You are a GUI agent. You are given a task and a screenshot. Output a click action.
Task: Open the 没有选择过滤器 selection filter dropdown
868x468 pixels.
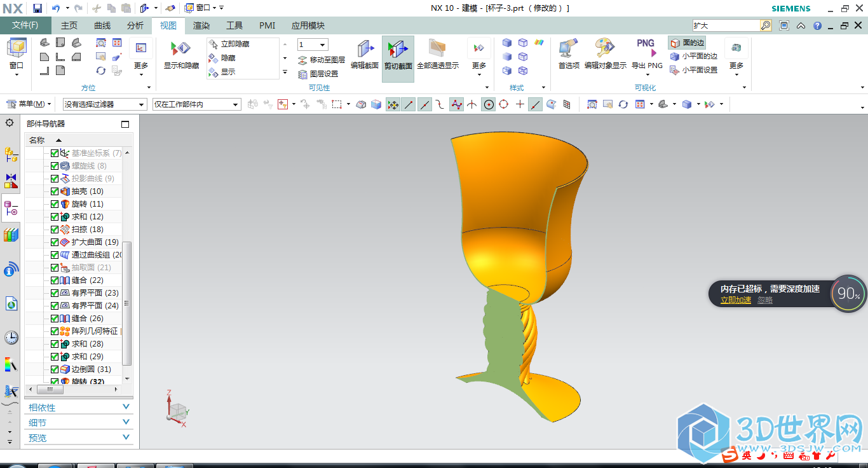click(x=105, y=104)
